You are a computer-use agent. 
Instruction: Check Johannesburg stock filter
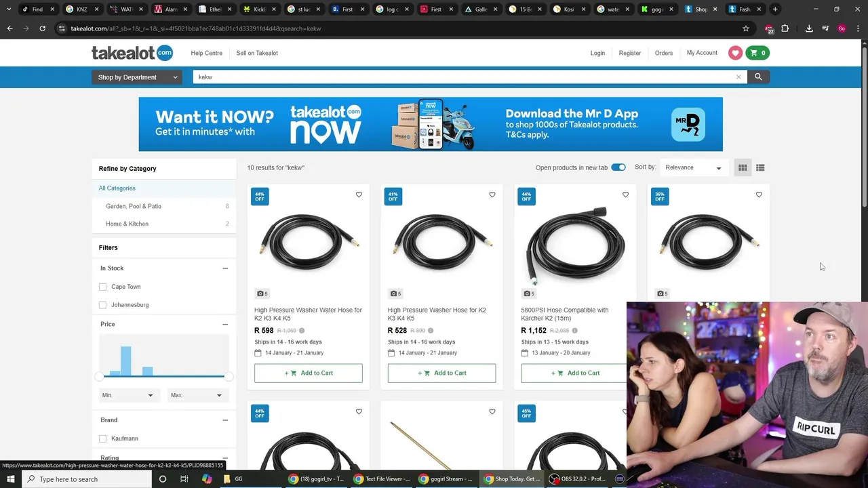102,305
